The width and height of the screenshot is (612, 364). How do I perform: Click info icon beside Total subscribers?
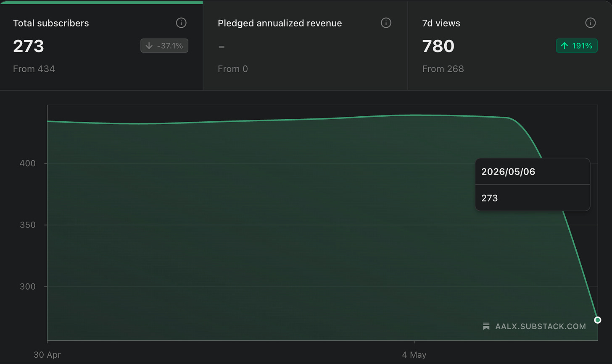181,23
